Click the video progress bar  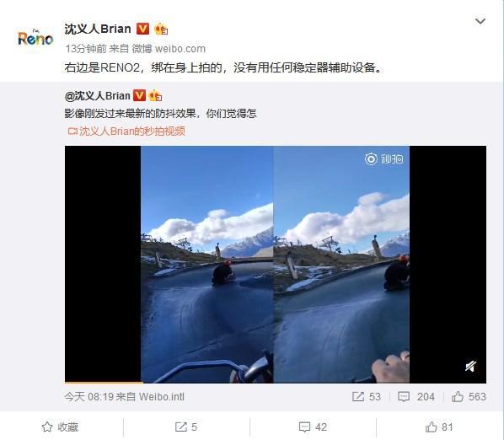[276, 382]
